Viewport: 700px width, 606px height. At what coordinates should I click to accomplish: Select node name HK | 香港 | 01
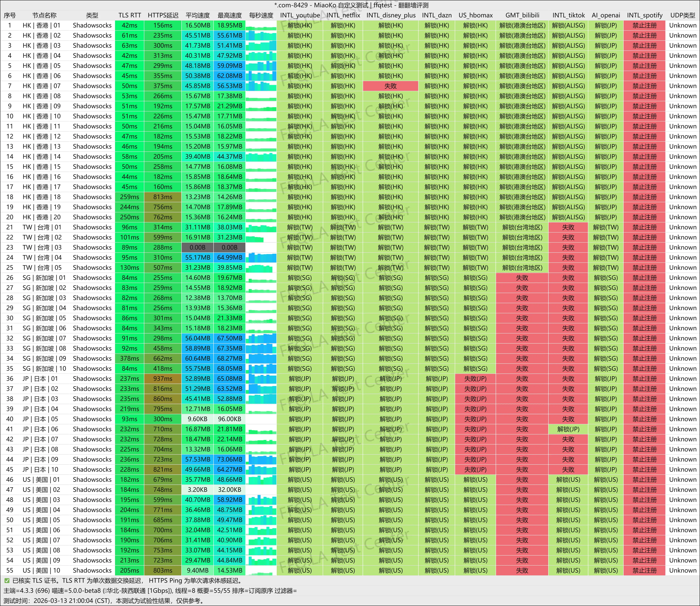(41, 25)
